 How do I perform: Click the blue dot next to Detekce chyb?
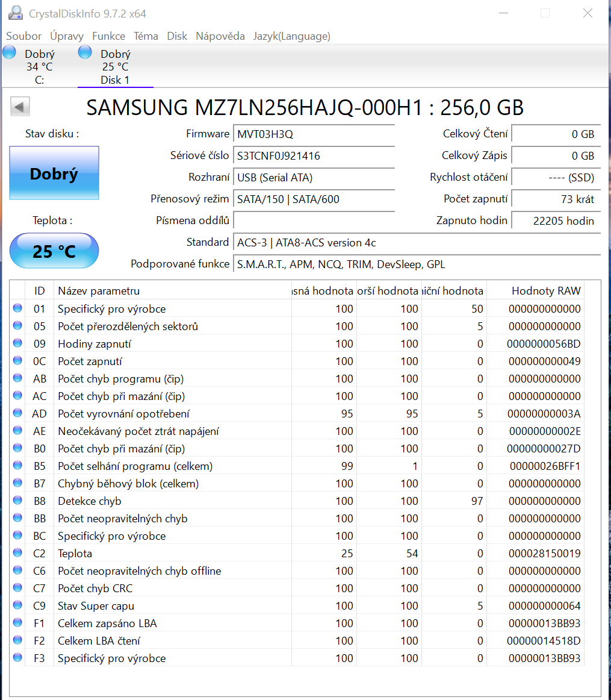click(17, 501)
